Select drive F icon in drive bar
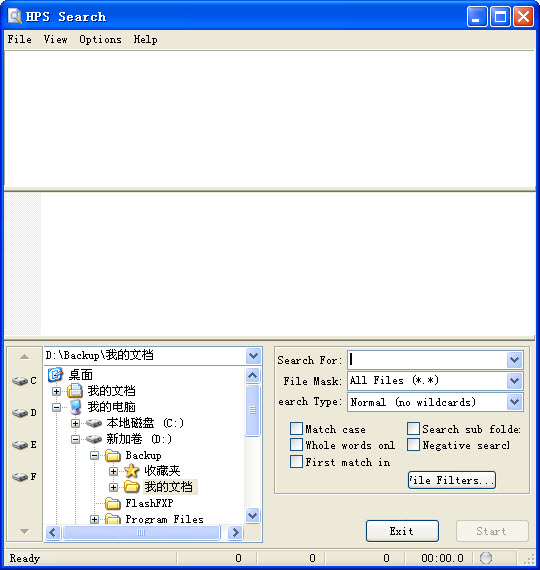Screen dimensions: 540x570 [20, 477]
